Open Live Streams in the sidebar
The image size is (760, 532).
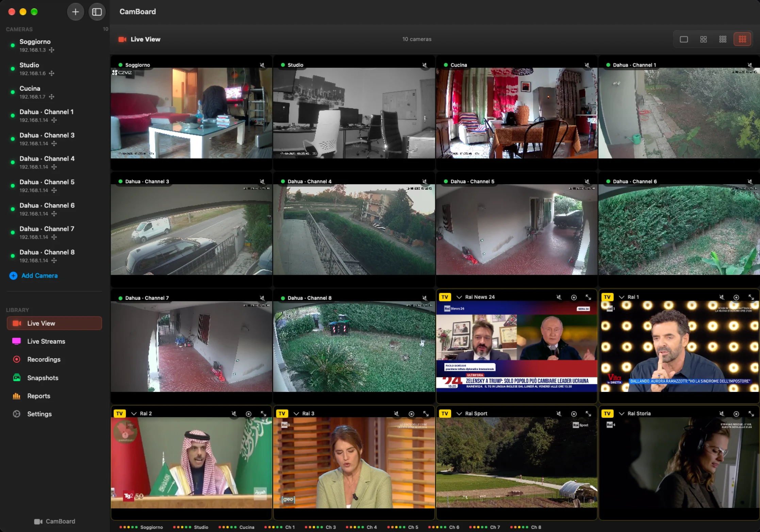pos(54,341)
